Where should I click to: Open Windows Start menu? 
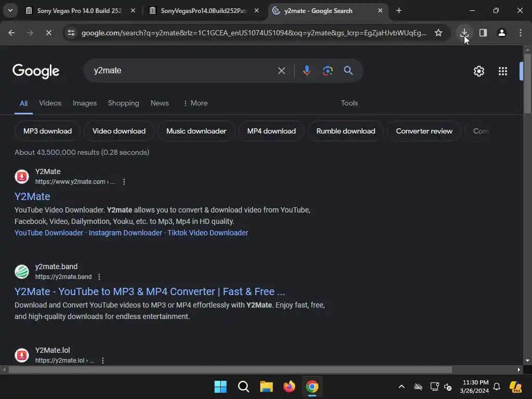point(220,387)
